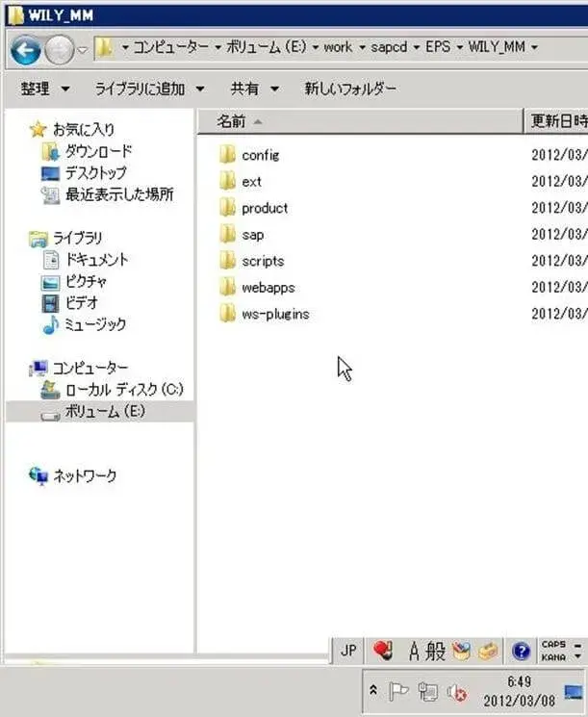Viewport: 588px width, 717px height.
Task: Open the 整理 menu
Action: click(45, 89)
